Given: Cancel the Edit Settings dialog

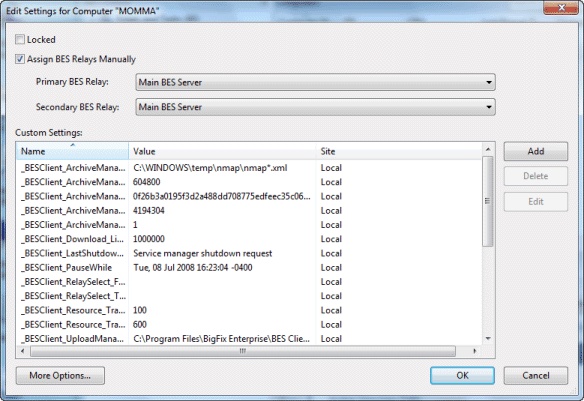Looking at the screenshot, I should 536,375.
